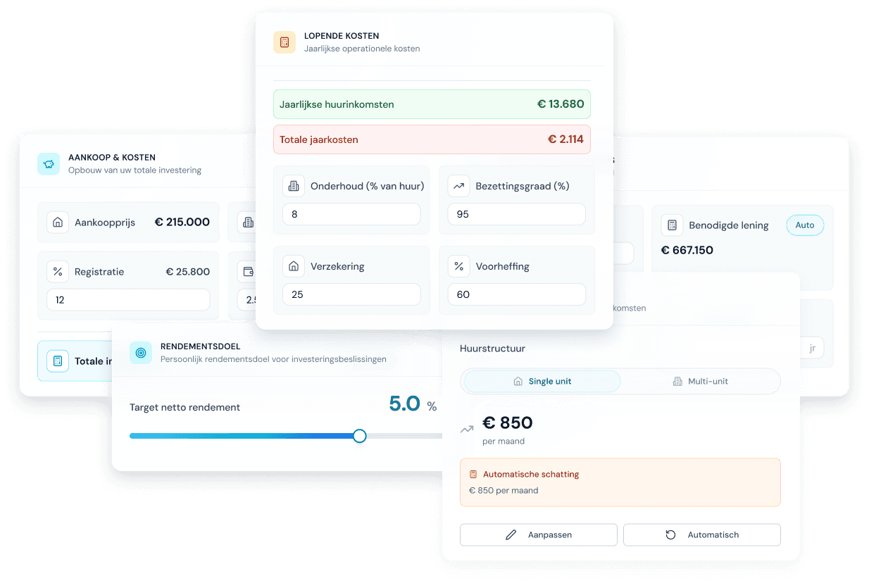
Task: Click the Jaarlijkse huurinkomsten green row
Action: pyautogui.click(x=432, y=104)
